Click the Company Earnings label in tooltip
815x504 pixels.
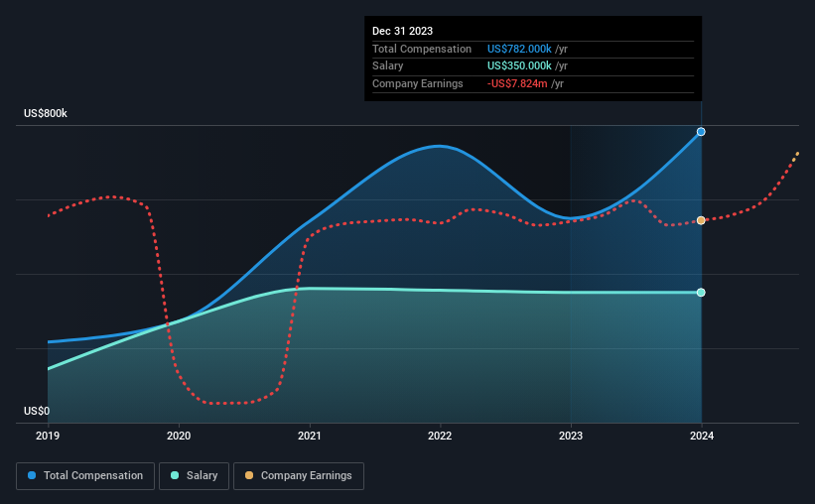coord(417,83)
